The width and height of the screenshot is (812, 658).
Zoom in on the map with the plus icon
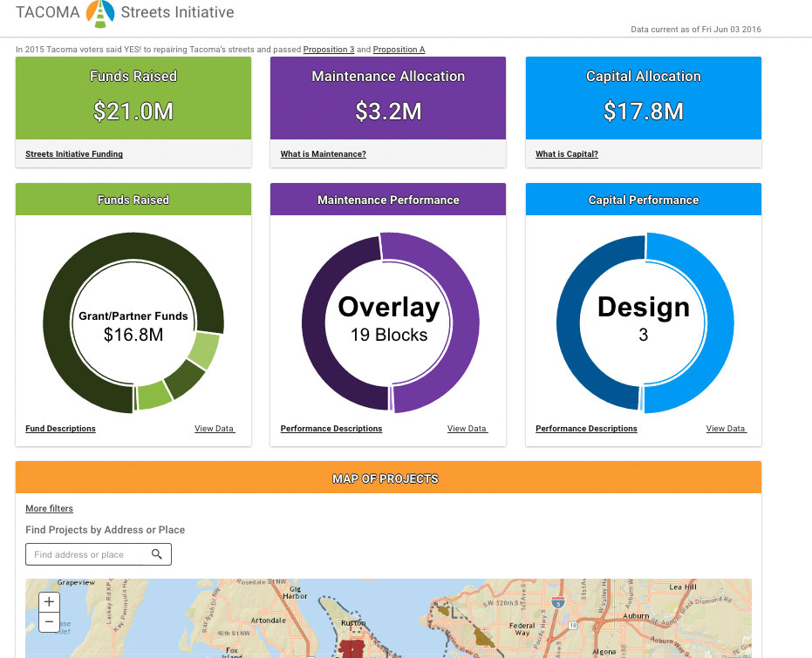[x=48, y=601]
